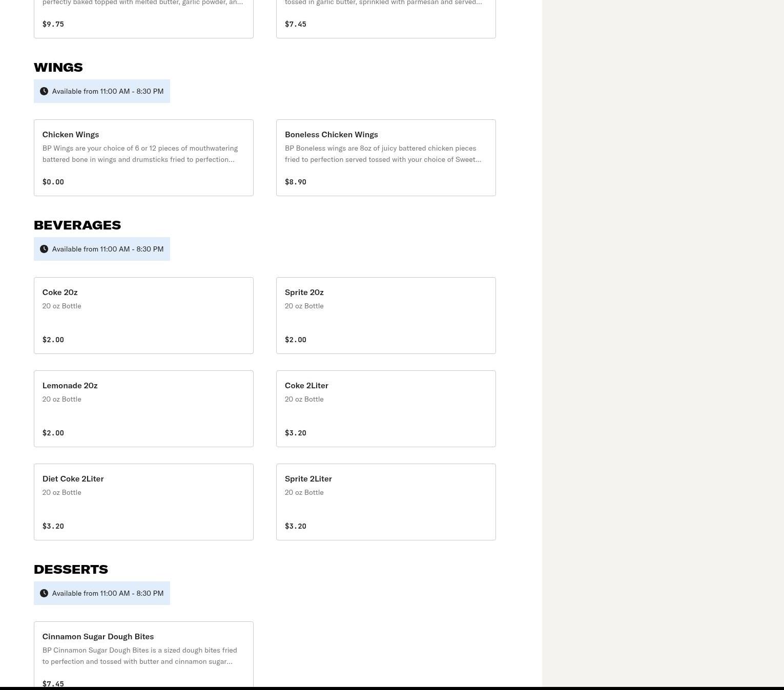Click the 20 oz Bottle text under Coke 20z

[x=62, y=306]
